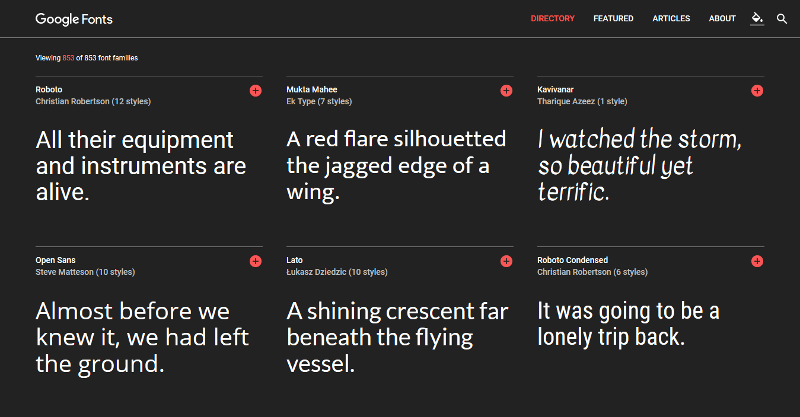Add Kavivanar font with plus icon

757,91
